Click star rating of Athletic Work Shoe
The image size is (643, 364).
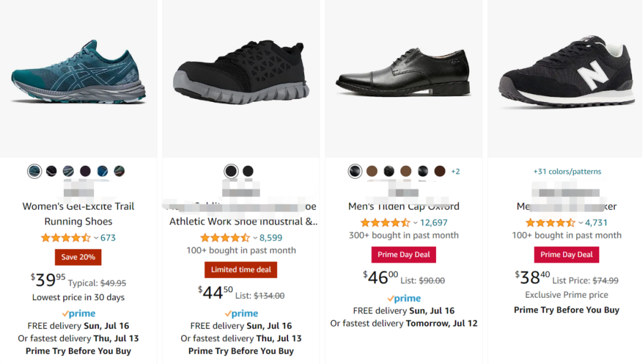[x=225, y=238]
